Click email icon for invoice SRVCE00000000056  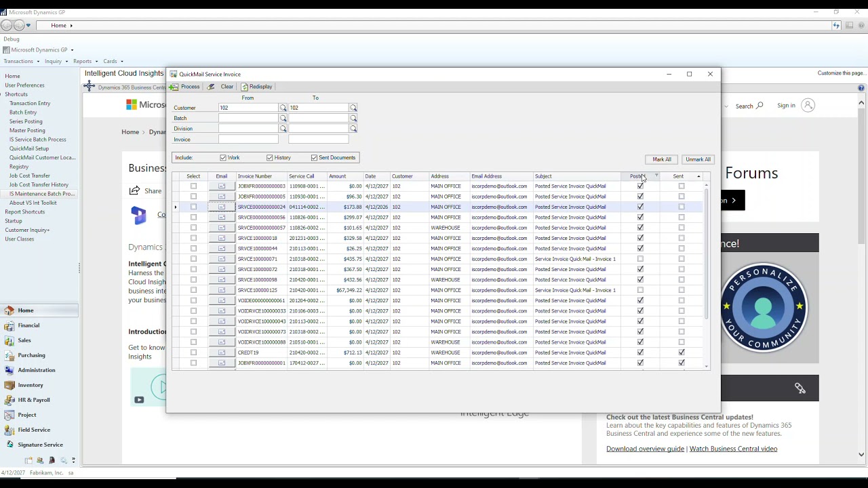(222, 218)
